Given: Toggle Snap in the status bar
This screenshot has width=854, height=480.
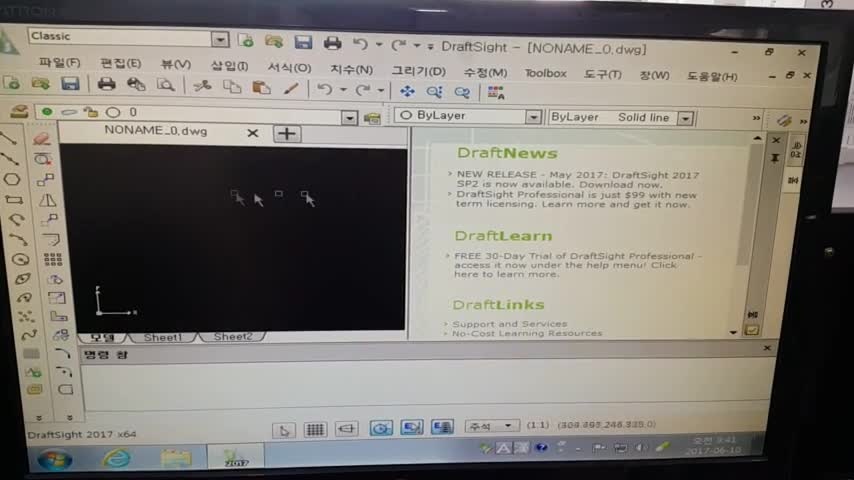Looking at the screenshot, I should click(x=284, y=430).
